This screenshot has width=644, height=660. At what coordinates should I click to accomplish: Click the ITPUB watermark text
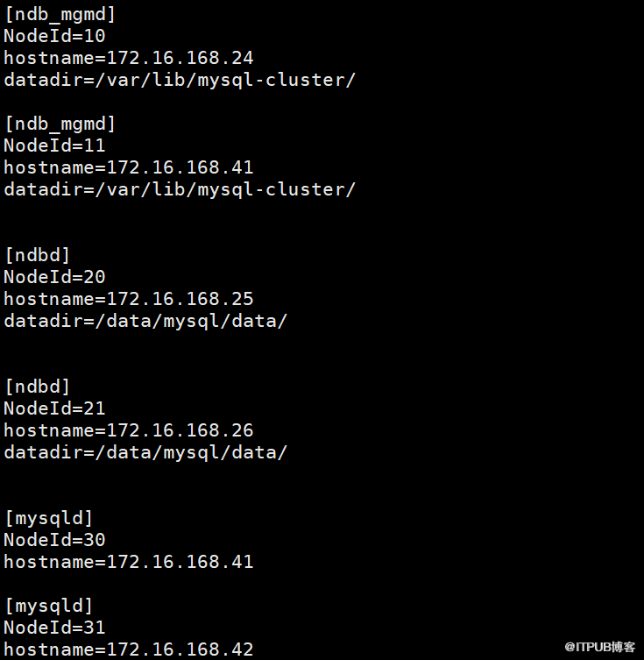point(600,647)
